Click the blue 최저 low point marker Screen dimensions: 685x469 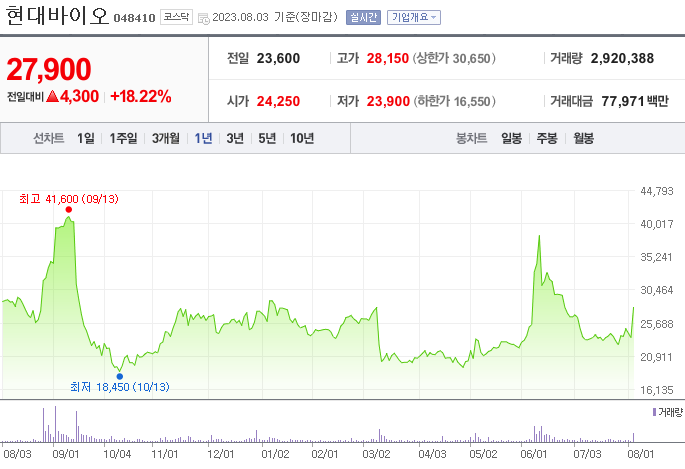pyautogui.click(x=120, y=376)
